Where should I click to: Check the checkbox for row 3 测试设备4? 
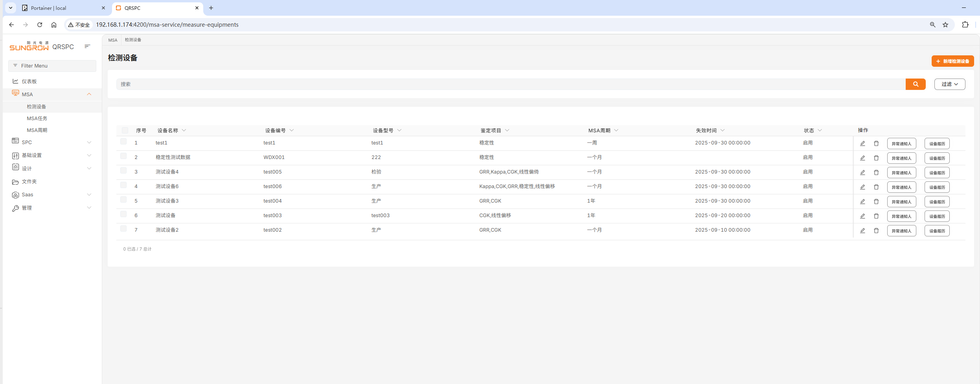[123, 171]
